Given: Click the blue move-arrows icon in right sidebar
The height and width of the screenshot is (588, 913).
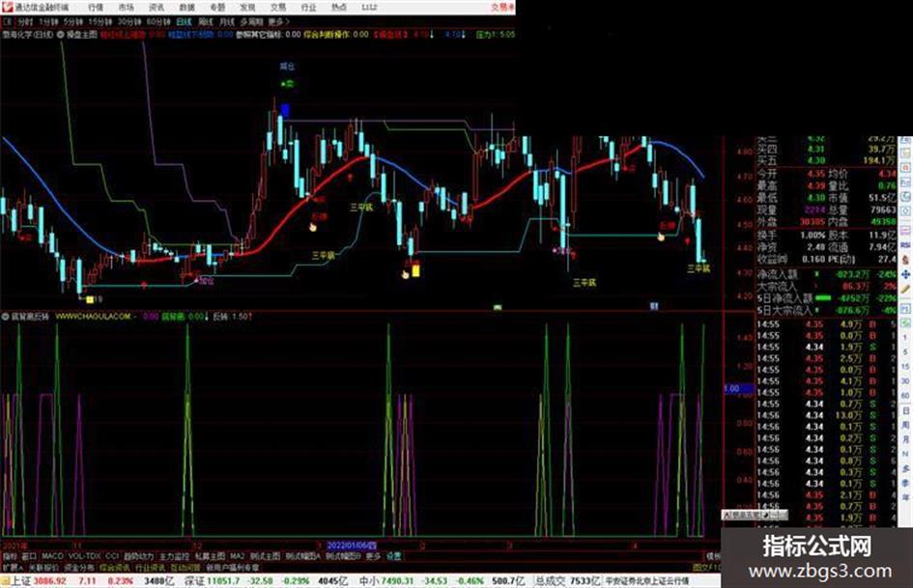Looking at the screenshot, I should 905,274.
